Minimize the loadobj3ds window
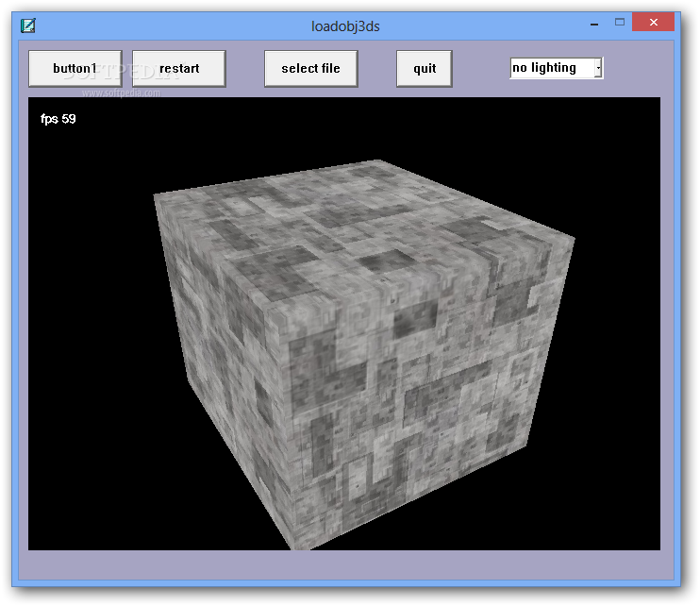700x606 pixels. tap(593, 24)
